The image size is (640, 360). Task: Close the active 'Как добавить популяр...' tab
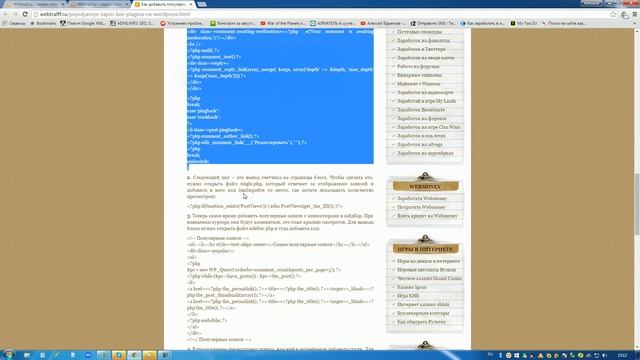point(191,4)
